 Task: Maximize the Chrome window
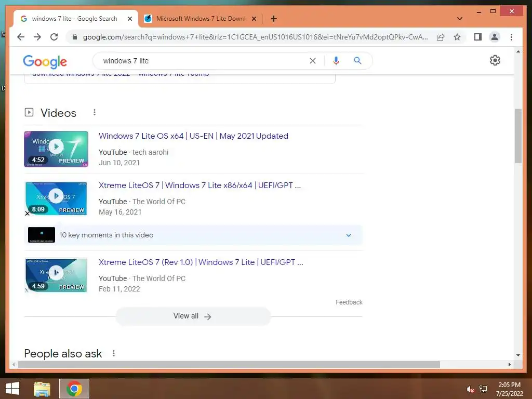click(493, 11)
